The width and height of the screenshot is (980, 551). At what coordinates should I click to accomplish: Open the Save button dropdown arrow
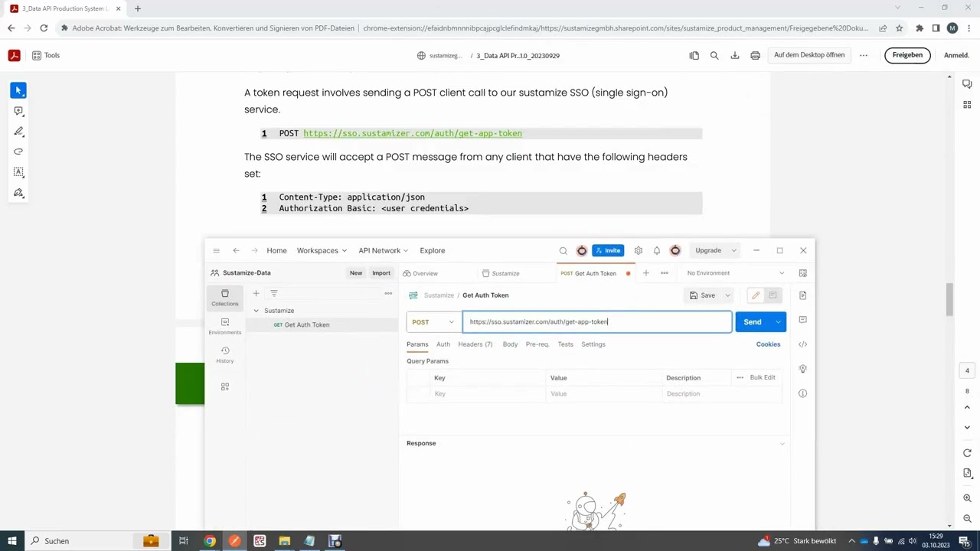point(727,295)
